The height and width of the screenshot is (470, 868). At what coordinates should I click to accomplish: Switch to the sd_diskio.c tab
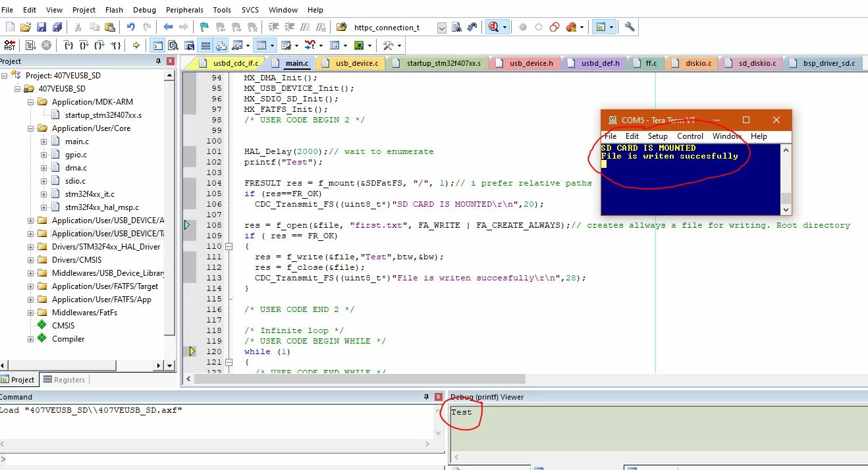752,63
